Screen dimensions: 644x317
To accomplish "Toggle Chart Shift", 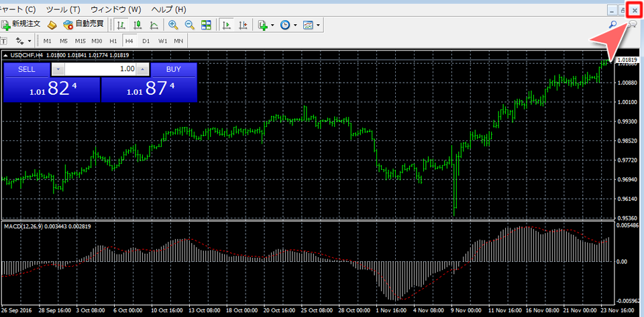I will 243,25.
